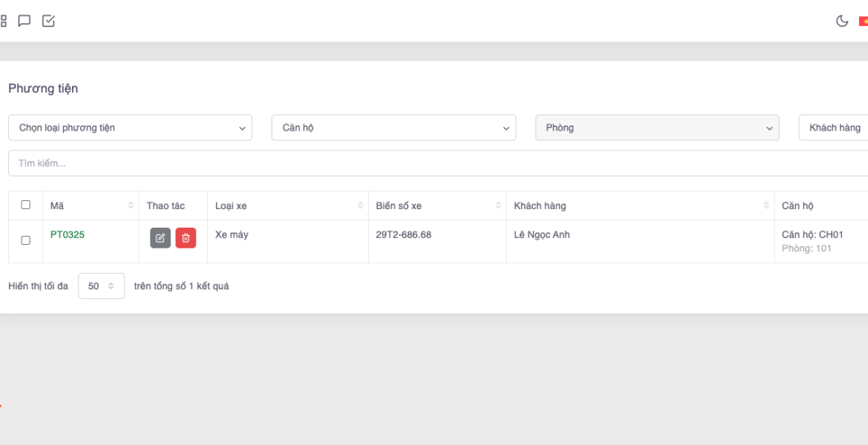Expand the Chọn loại phương tiện dropdown
This screenshot has height=445, width=868.
[130, 128]
